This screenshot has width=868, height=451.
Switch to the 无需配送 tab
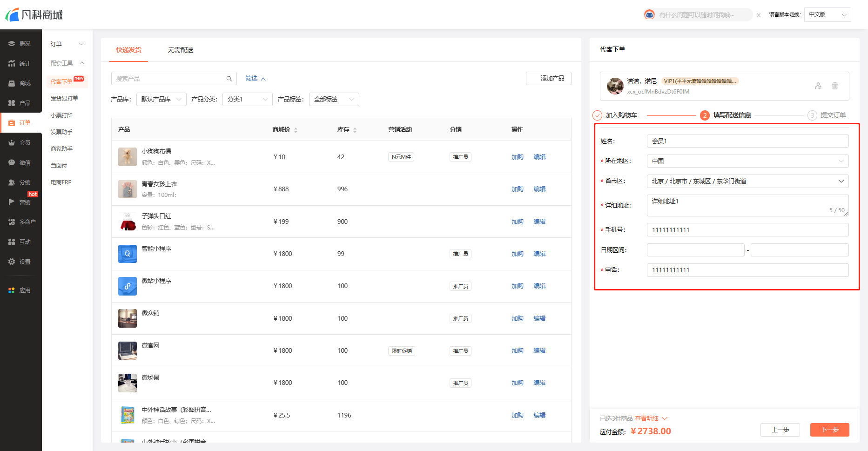181,50
